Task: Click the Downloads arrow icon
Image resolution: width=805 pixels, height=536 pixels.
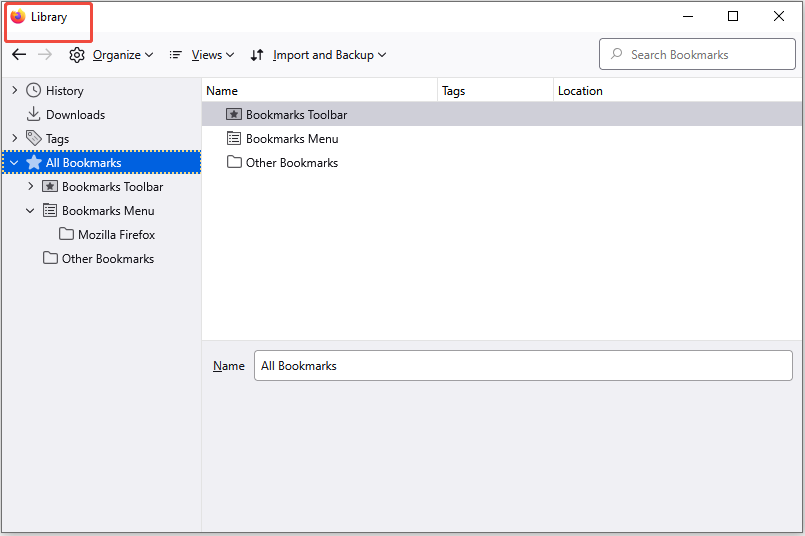Action: pos(33,114)
